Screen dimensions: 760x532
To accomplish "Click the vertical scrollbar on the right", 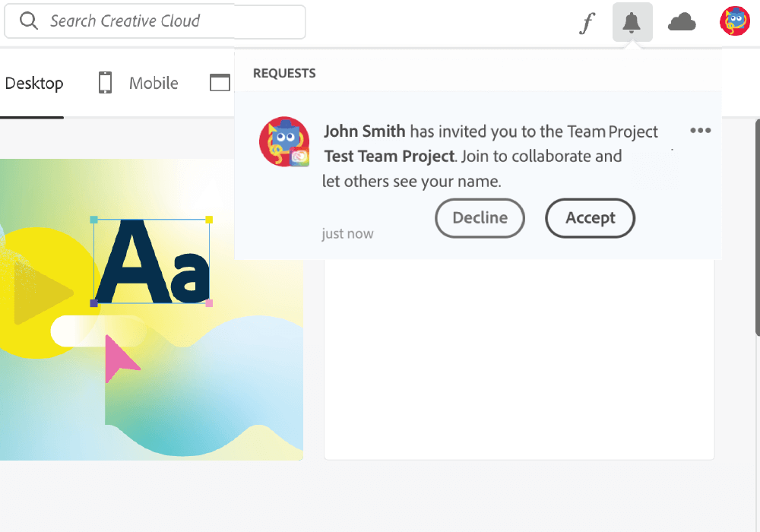I will coord(757,228).
